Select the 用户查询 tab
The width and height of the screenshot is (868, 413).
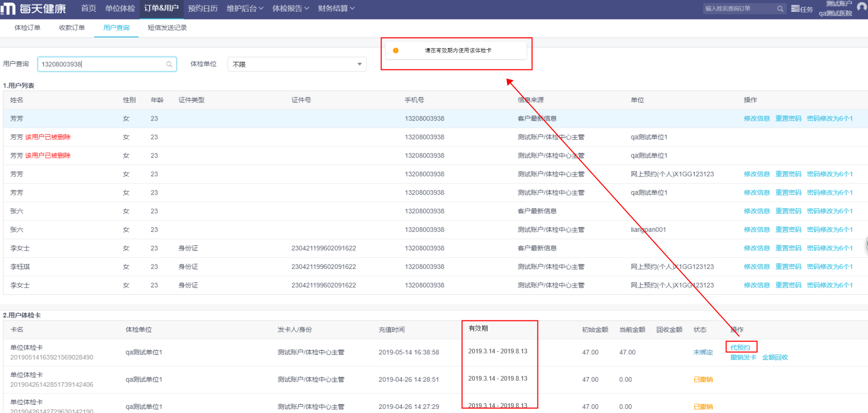116,28
